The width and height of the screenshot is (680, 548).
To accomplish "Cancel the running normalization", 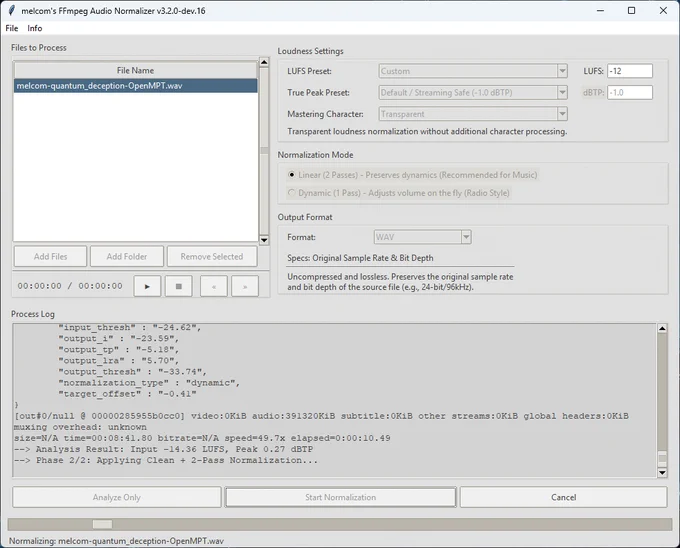I will pos(563,497).
